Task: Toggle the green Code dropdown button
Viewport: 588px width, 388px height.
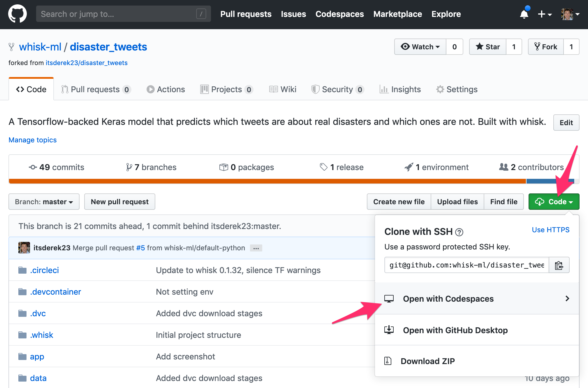Action: tap(554, 202)
